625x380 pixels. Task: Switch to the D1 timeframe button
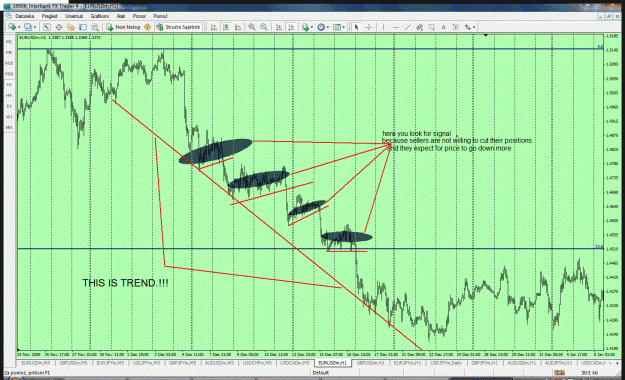pos(9,106)
